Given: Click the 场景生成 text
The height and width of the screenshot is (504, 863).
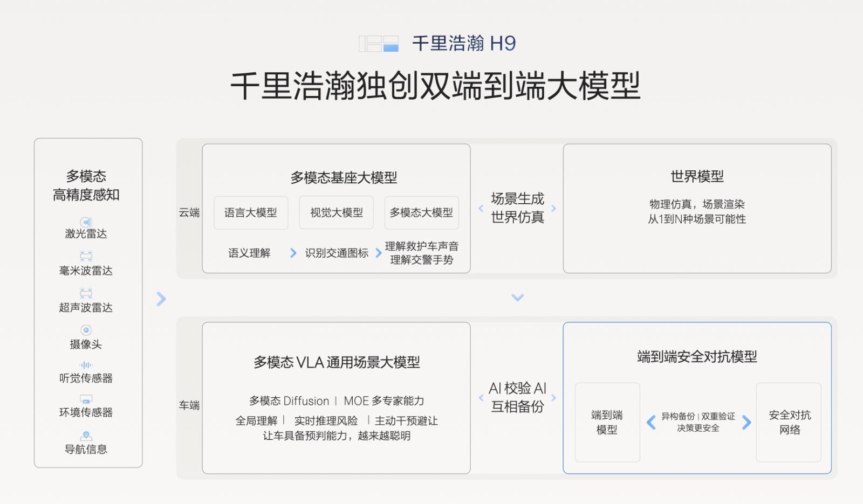Looking at the screenshot, I should [x=518, y=199].
